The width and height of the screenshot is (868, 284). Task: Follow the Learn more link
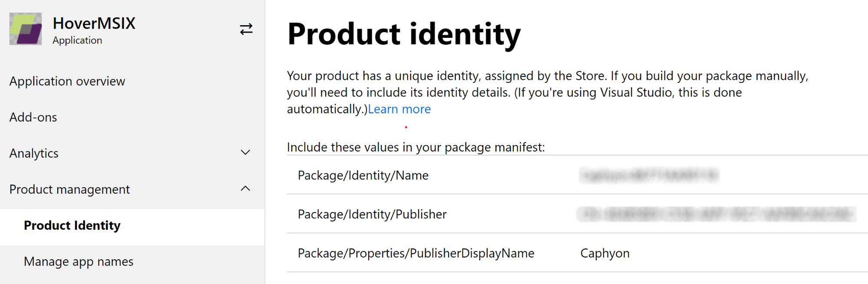point(399,109)
